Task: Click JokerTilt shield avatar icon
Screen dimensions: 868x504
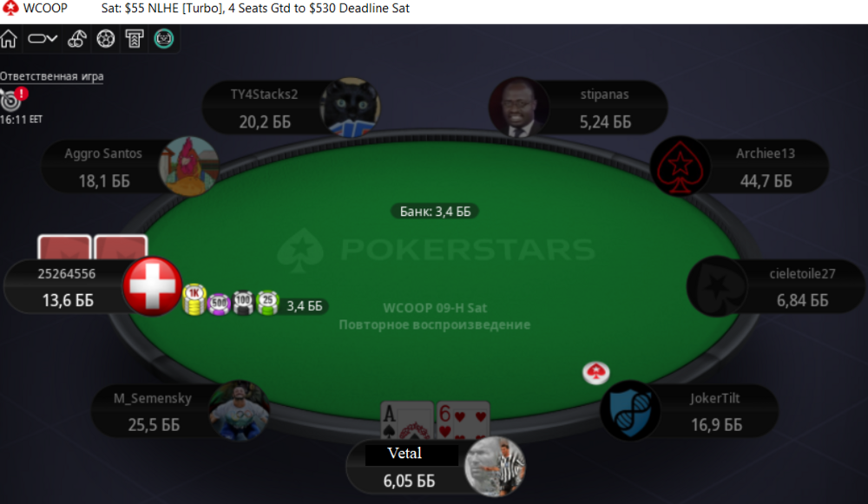Action: [x=630, y=410]
